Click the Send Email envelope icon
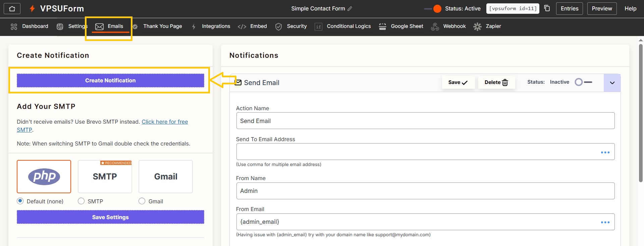Image resolution: width=644 pixels, height=246 pixels. pyautogui.click(x=238, y=82)
